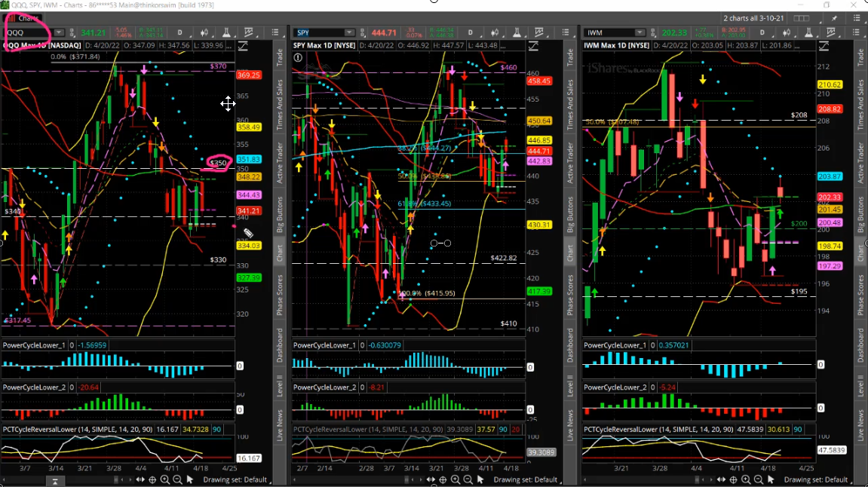868x487 pixels.
Task: Open QQQ chart patterns icon
Action: pos(249,32)
